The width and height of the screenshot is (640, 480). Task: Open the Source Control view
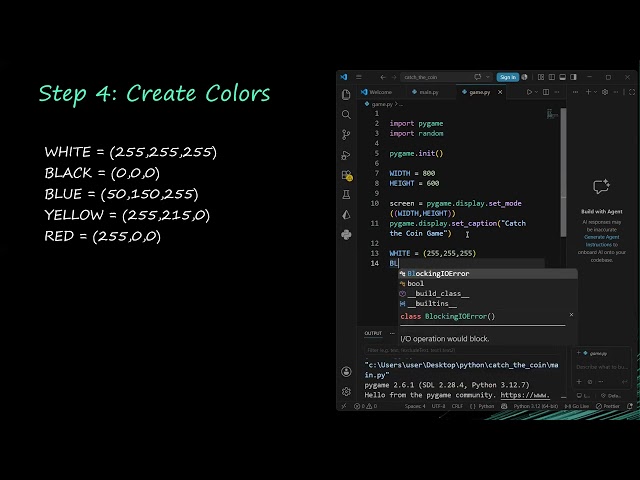(346, 134)
